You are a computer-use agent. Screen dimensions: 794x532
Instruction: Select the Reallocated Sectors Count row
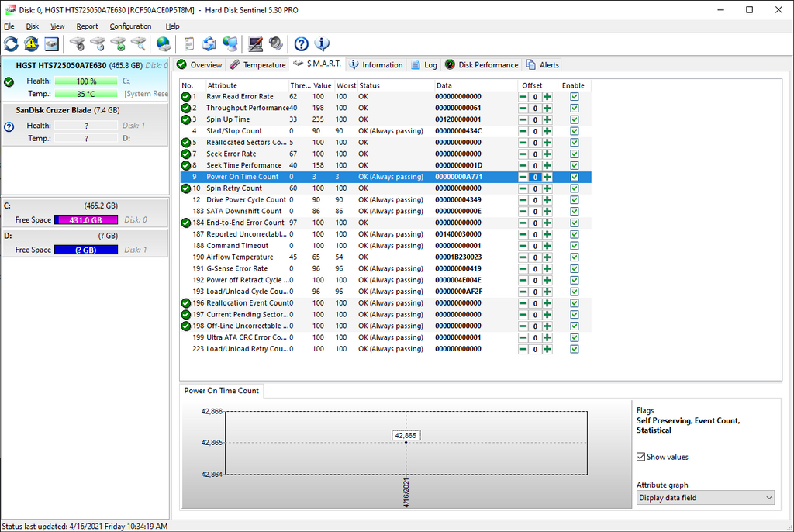click(x=385, y=143)
